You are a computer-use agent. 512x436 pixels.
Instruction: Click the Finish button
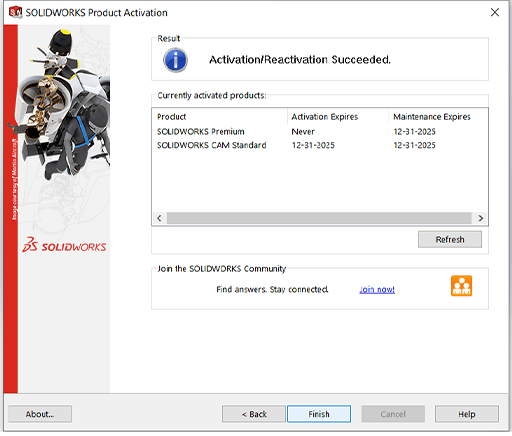pos(319,414)
